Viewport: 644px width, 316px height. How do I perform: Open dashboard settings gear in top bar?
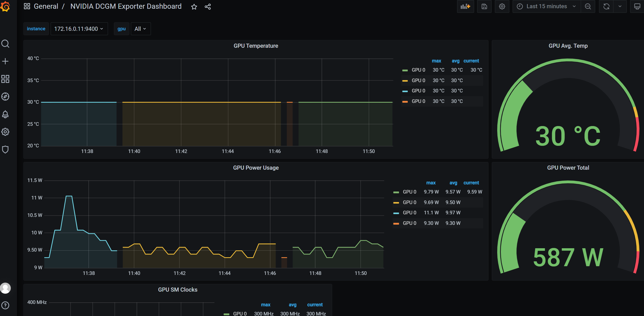click(x=502, y=6)
